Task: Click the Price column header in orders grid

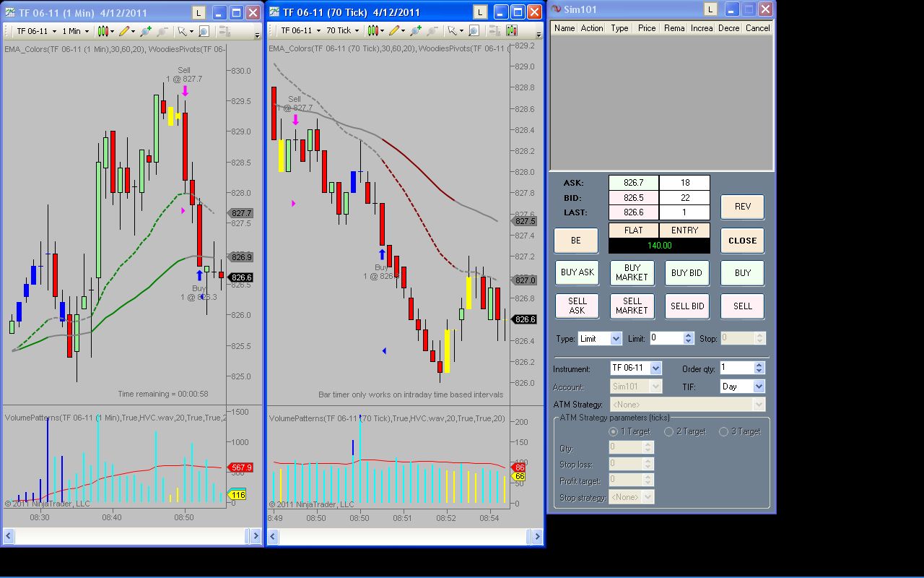Action: click(647, 28)
